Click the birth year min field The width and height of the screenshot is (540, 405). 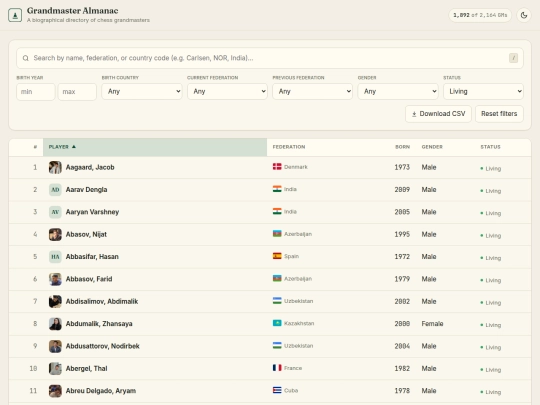35,92
